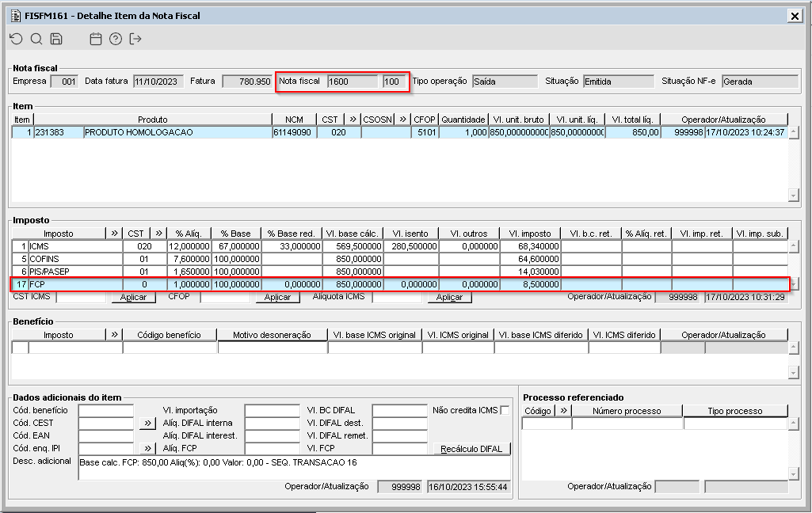The width and height of the screenshot is (812, 513).
Task: Open lookup arrows after Imposto column in Imposto grid
Action: (114, 234)
